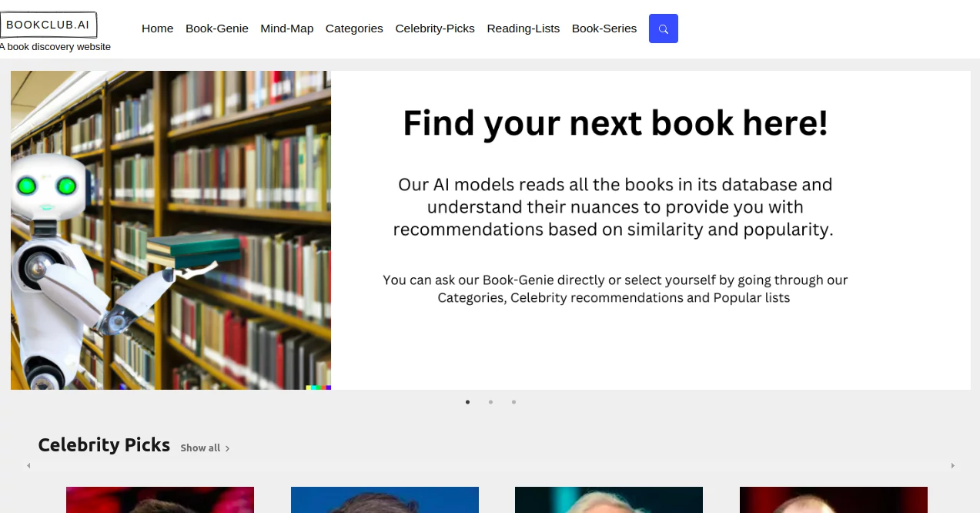Image resolution: width=980 pixels, height=513 pixels.
Task: Advance the banner using right carousel arrow
Action: coord(952,465)
